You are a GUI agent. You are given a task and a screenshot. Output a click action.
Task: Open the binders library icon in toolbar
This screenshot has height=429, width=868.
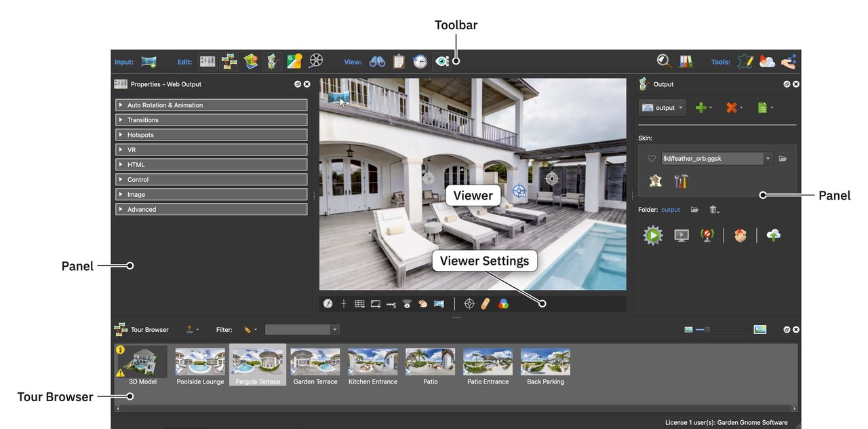686,62
